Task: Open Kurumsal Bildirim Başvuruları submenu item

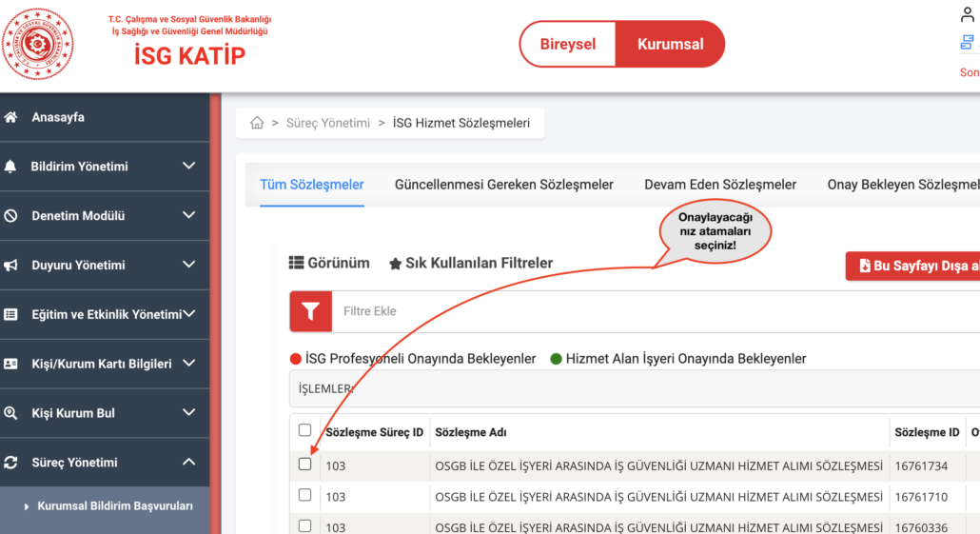Action: 115,506
